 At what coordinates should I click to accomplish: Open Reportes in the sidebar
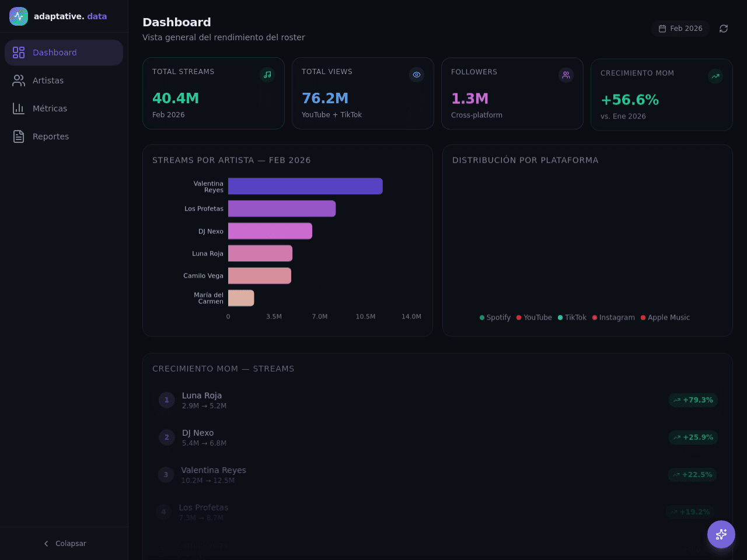(64, 136)
